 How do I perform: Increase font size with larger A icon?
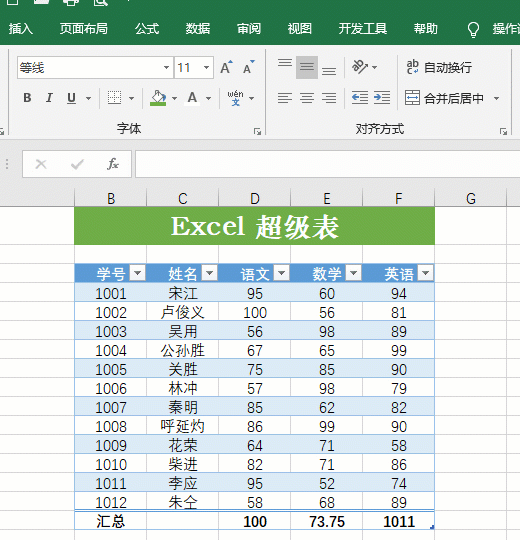(226, 67)
